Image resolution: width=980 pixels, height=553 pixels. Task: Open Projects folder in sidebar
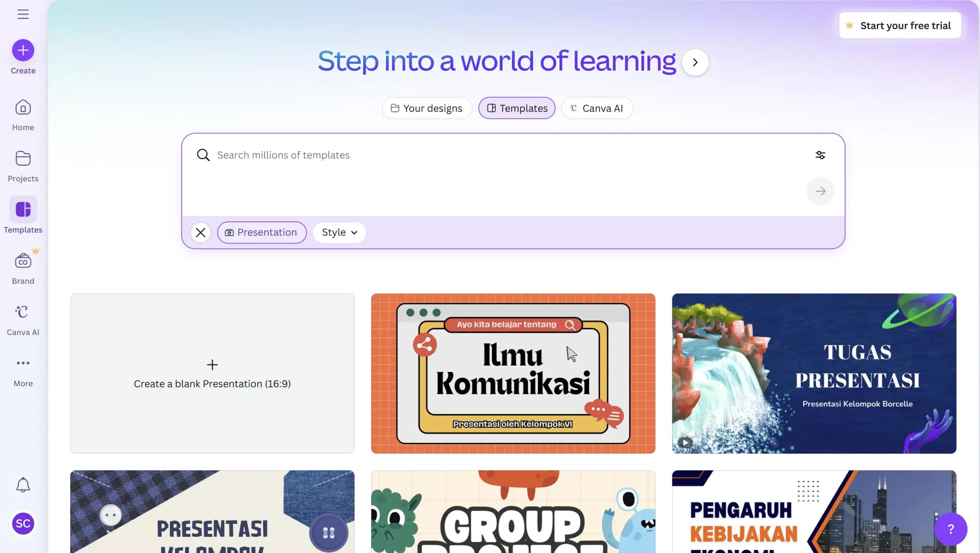(x=23, y=166)
